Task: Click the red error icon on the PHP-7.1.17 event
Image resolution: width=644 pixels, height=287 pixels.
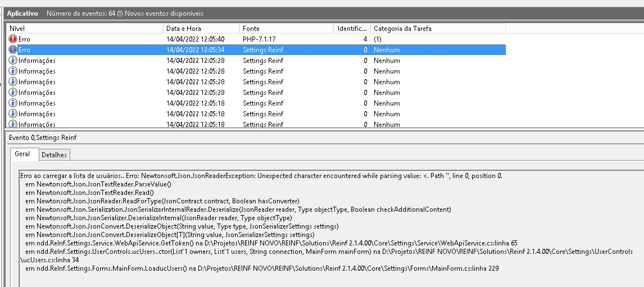Action: pos(13,39)
